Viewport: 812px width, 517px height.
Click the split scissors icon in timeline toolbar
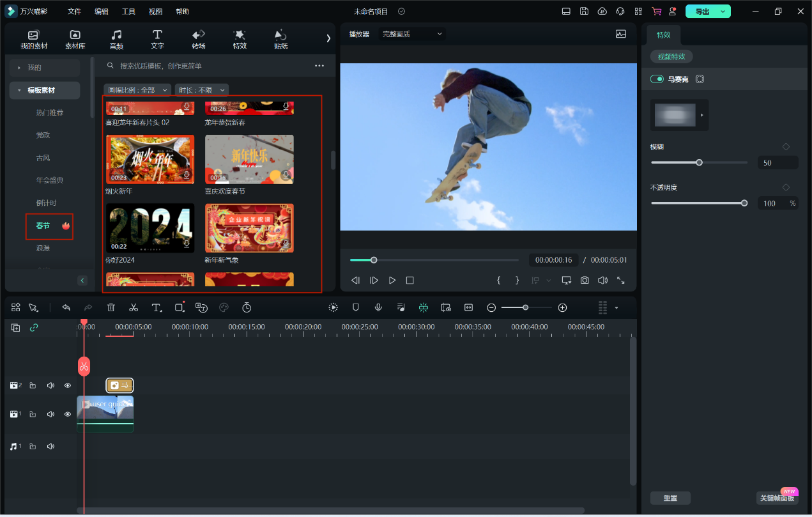pos(134,307)
